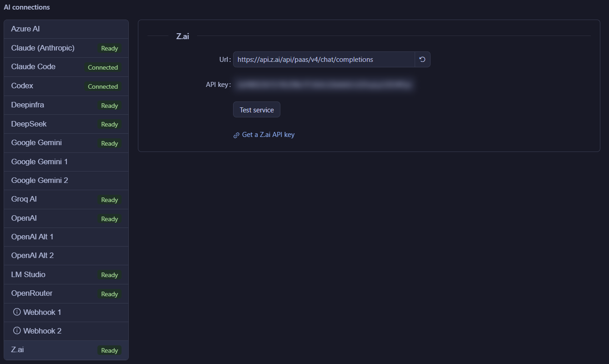Open LM Studio connection settings
Image resolution: width=609 pixels, height=364 pixels.
pyautogui.click(x=66, y=275)
